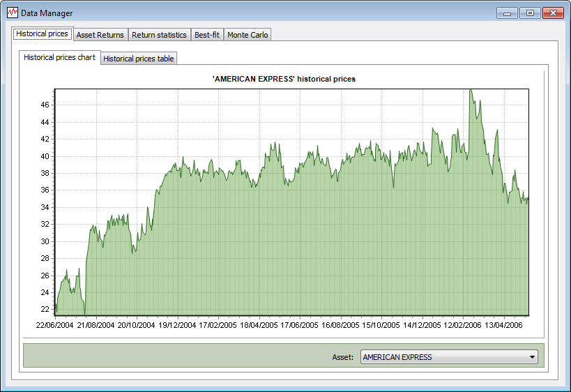
Task: Click the 46 price axis label
Action: coord(45,105)
